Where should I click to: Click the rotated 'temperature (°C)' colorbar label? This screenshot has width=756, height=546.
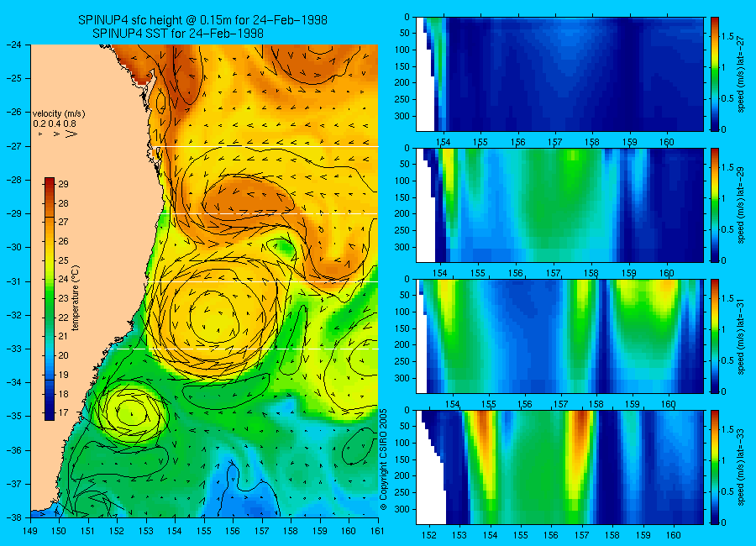coord(76,298)
